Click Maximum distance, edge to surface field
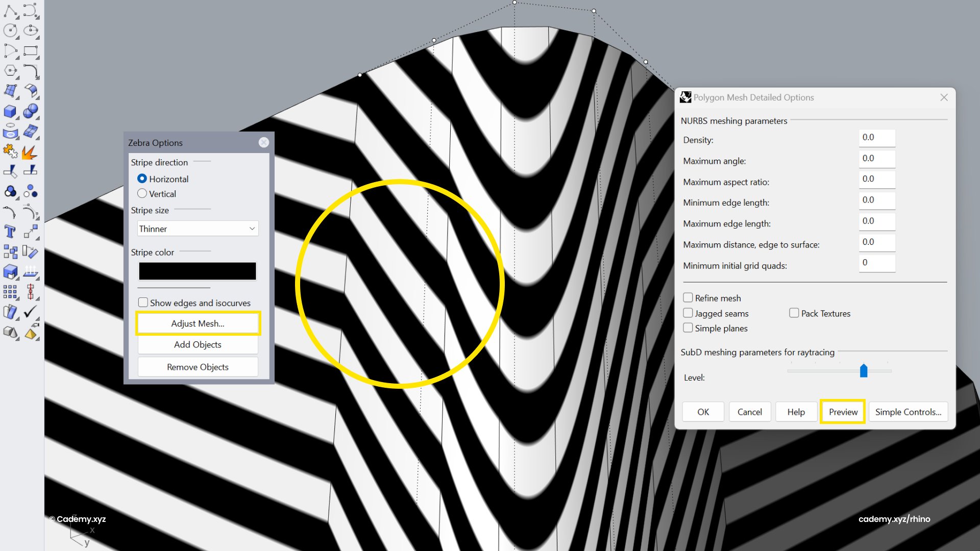The image size is (980, 551). [x=877, y=242]
